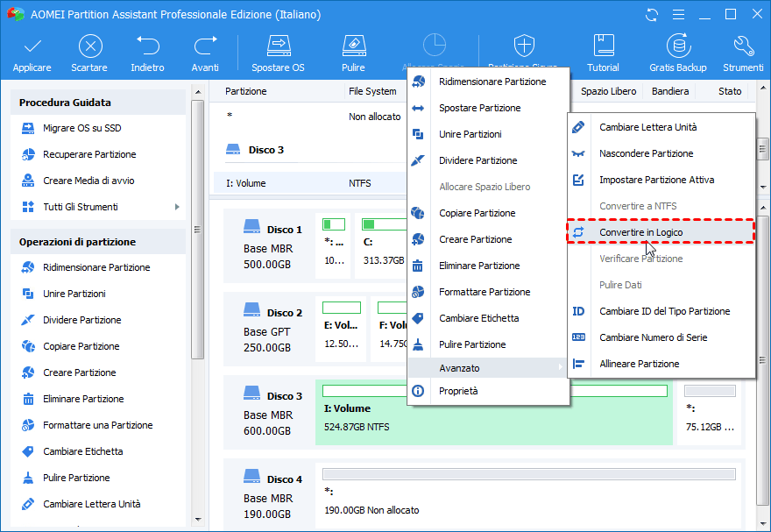Click the refresh icon in title bar
The height and width of the screenshot is (532, 771).
click(652, 15)
